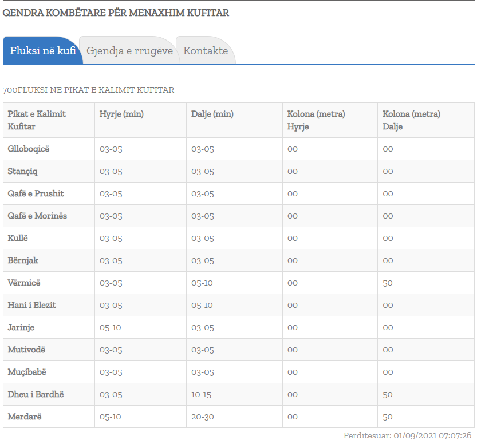Select the Mutivodë row label
This screenshot has height=448, width=481.
click(x=26, y=350)
